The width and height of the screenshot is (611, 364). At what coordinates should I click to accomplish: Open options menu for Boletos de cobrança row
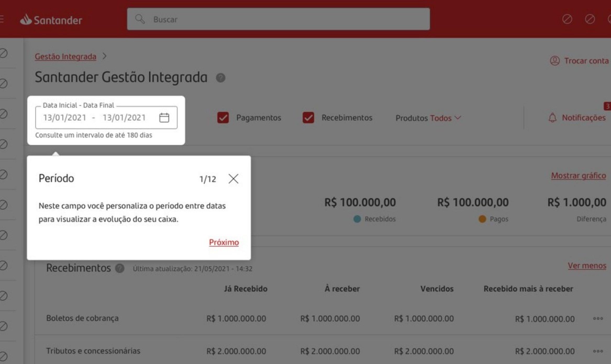pos(598,318)
